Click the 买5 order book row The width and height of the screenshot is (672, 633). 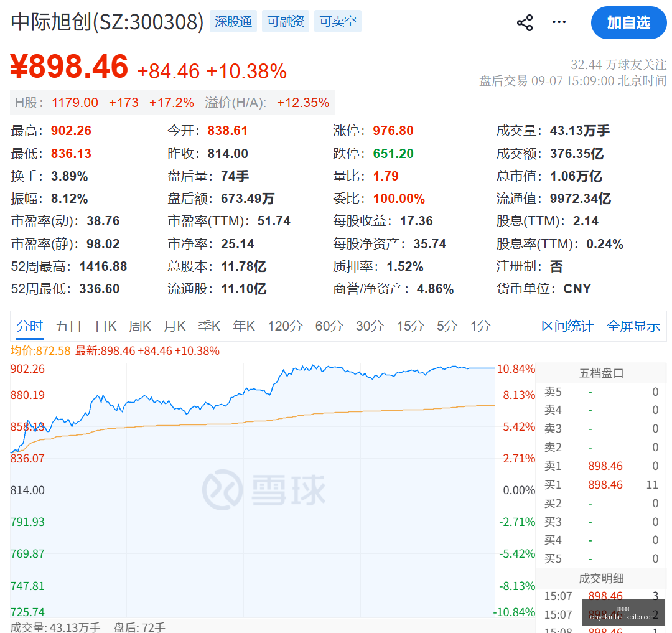pyautogui.click(x=601, y=559)
